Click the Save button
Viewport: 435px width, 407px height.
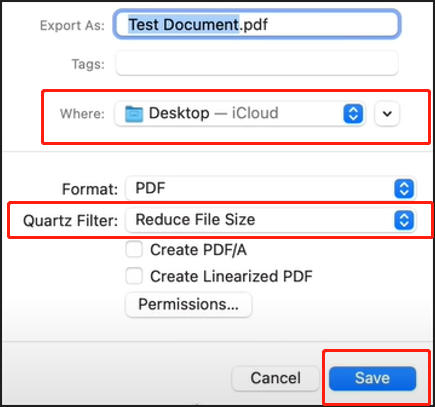click(x=372, y=378)
